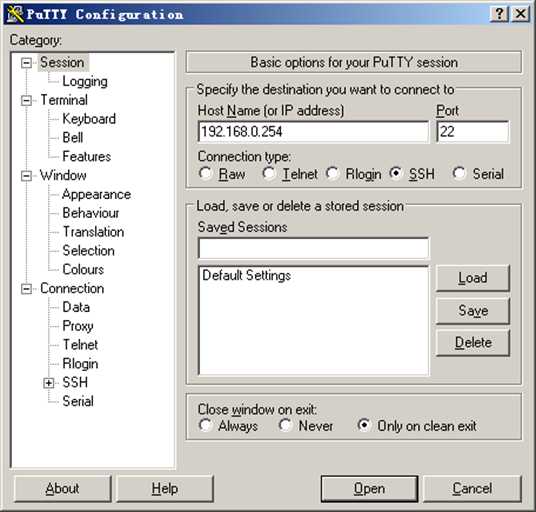Choose the Telnet connection type radio

point(269,173)
